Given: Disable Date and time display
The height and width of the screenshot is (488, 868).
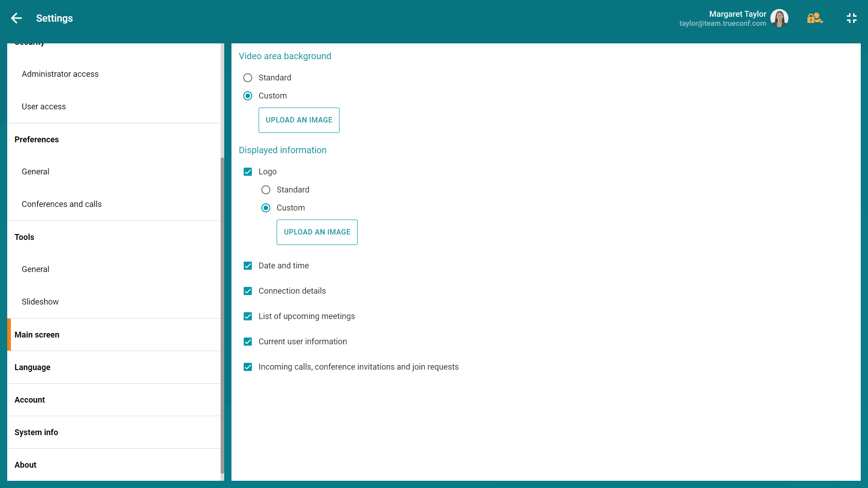Looking at the screenshot, I should [248, 266].
